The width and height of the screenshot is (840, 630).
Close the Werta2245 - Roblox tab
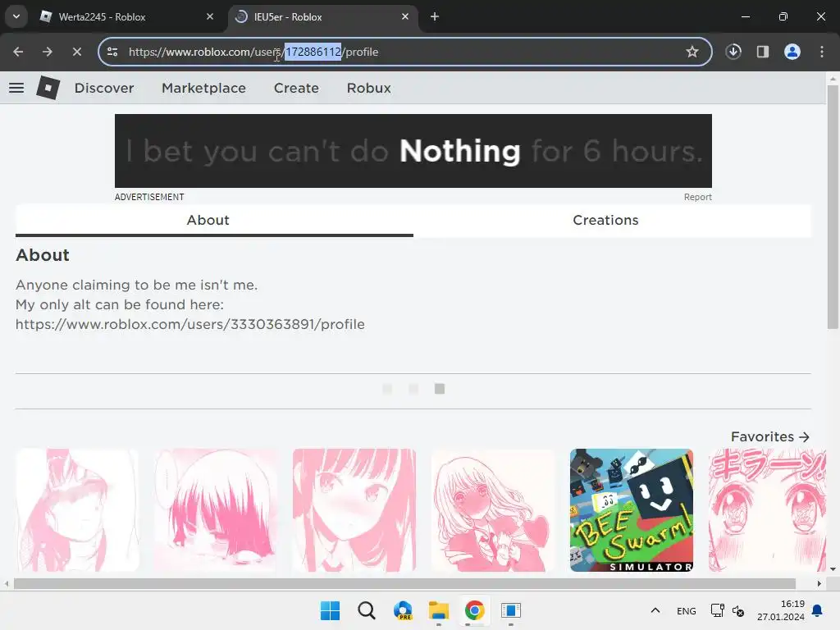210,16
